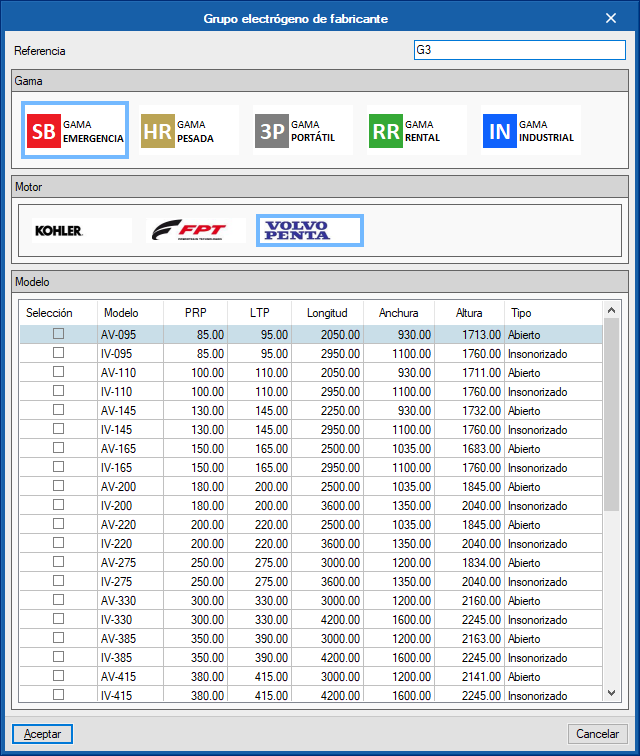
Task: Close the Grupo electrógeno dialog
Action: point(611,18)
